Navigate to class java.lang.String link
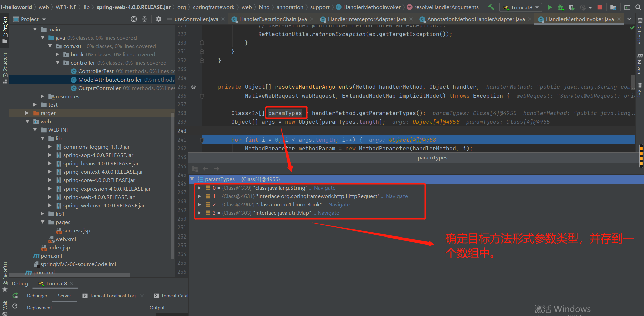Screen dimensions: 644x316 tap(325, 188)
